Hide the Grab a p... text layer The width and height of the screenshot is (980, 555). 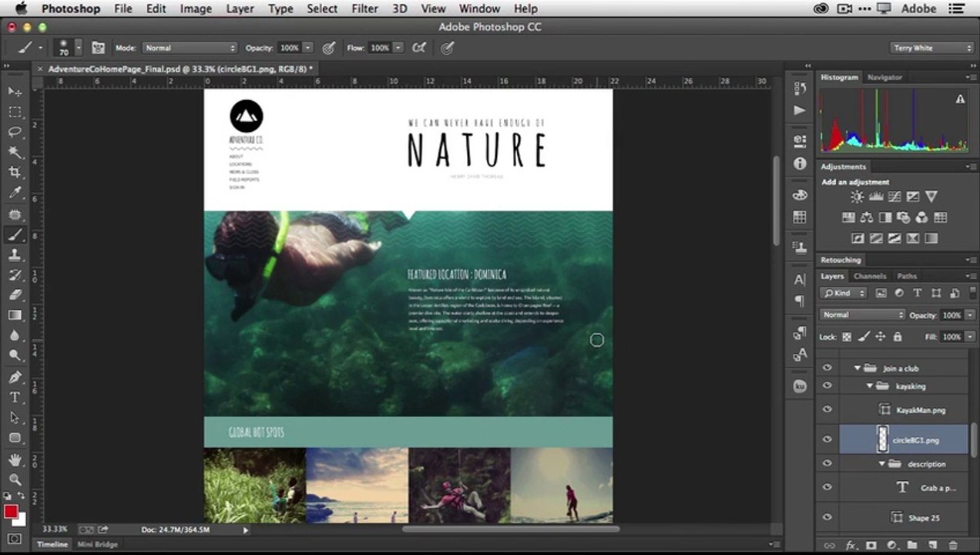[827, 487]
